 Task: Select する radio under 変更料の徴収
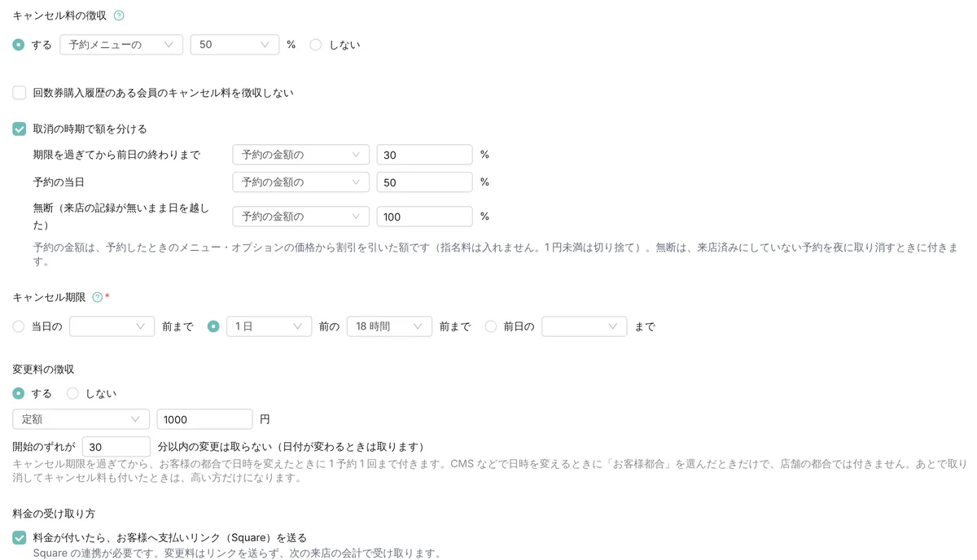tap(19, 393)
